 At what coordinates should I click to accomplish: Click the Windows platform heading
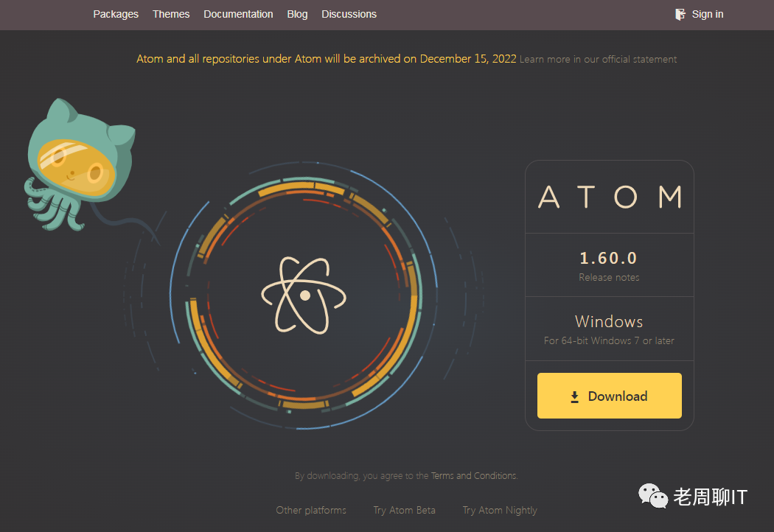(609, 322)
